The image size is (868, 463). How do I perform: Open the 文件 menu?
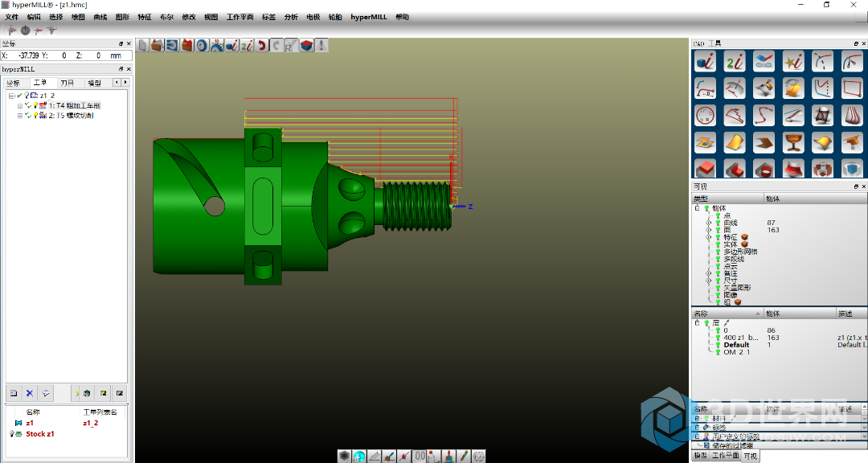coord(11,17)
